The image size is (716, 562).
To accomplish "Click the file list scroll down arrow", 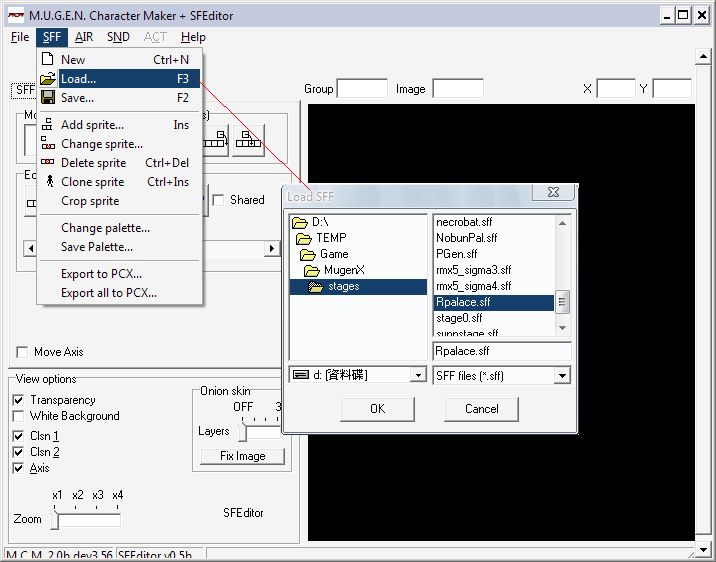I will (562, 328).
